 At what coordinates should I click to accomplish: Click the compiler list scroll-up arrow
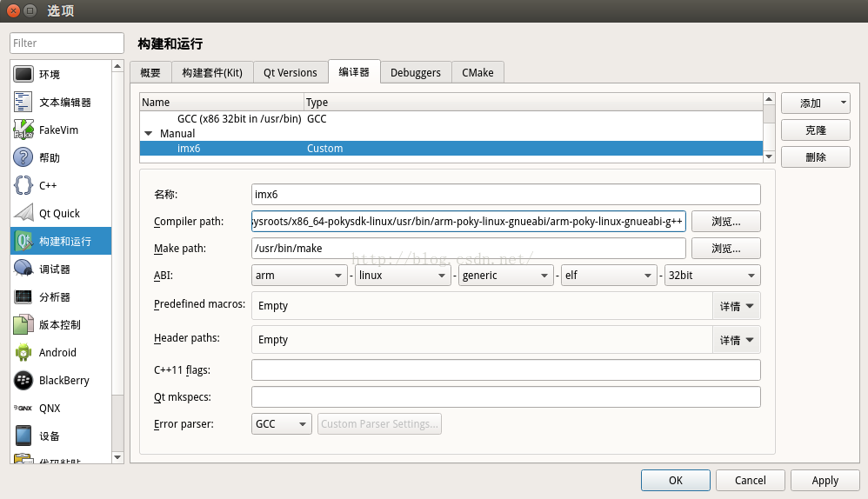768,99
